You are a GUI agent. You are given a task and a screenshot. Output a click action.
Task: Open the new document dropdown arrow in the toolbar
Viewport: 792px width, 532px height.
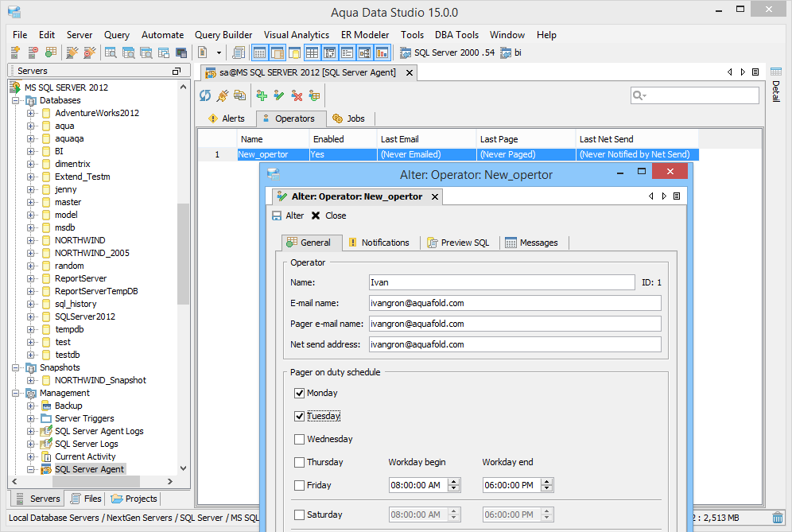point(219,52)
